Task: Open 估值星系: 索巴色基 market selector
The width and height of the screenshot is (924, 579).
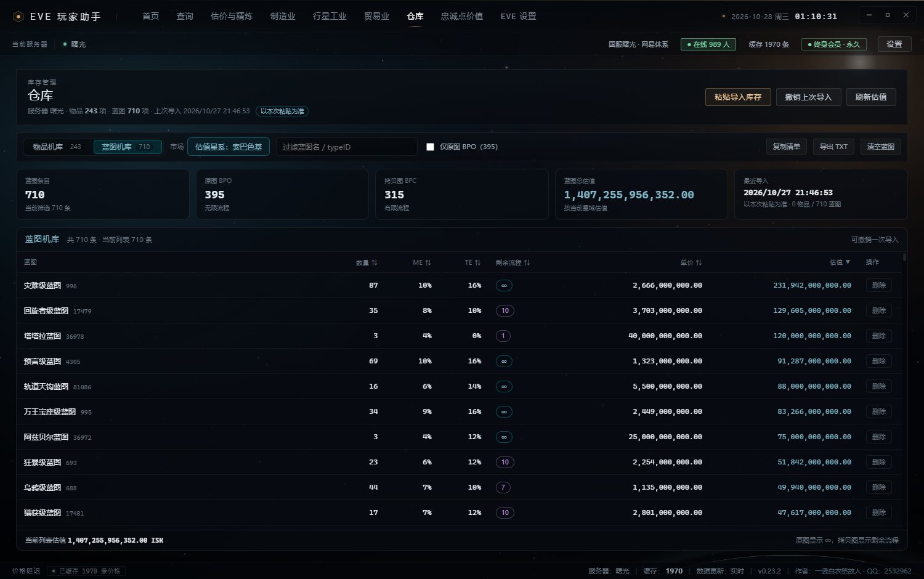Action: pyautogui.click(x=229, y=147)
